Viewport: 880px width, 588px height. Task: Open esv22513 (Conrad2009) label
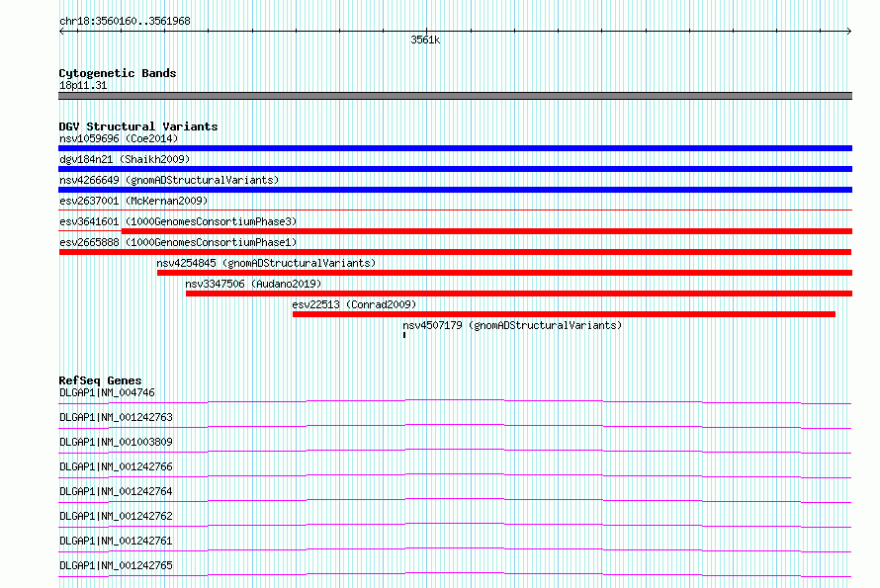coord(354,304)
